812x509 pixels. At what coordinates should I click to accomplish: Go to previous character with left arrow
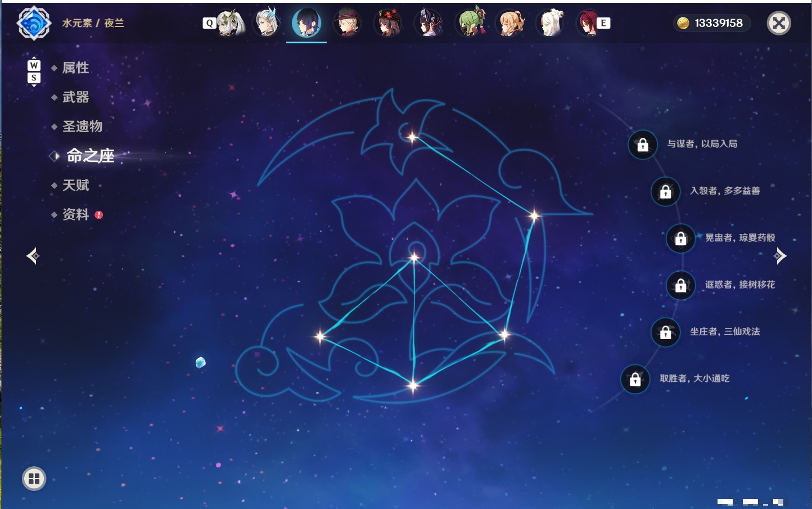33,256
